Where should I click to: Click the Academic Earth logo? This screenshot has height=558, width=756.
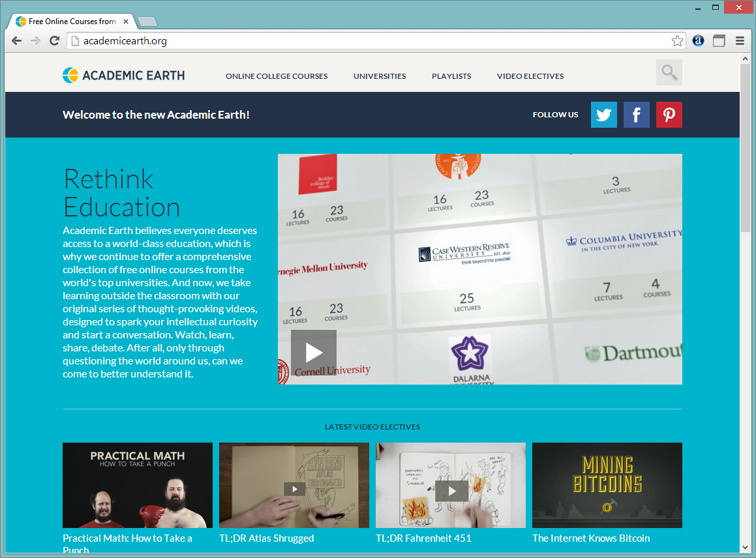point(123,75)
